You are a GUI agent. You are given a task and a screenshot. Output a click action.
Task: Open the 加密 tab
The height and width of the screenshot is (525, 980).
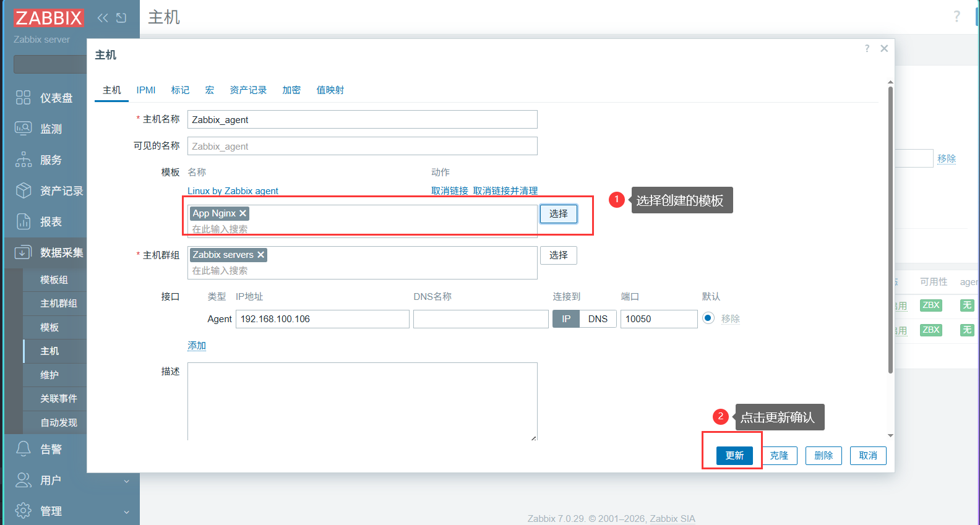[x=291, y=90]
